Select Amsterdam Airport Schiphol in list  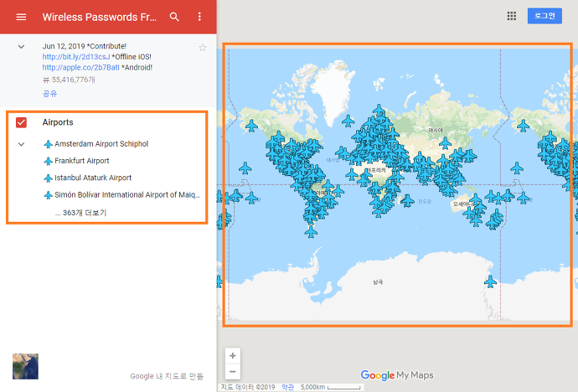click(101, 144)
